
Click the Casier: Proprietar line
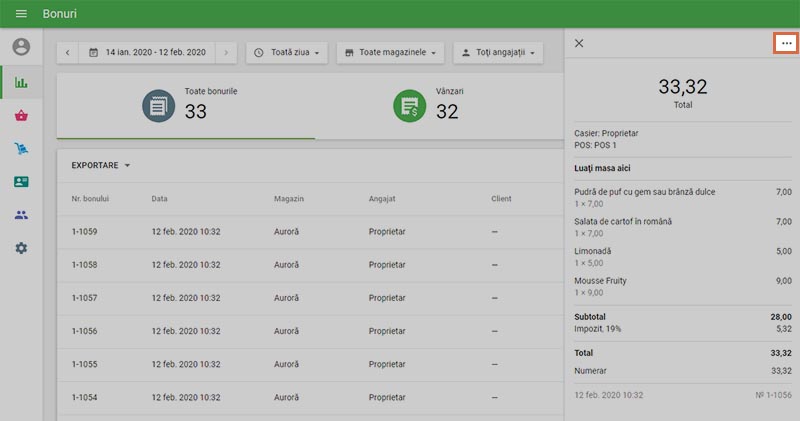click(606, 133)
